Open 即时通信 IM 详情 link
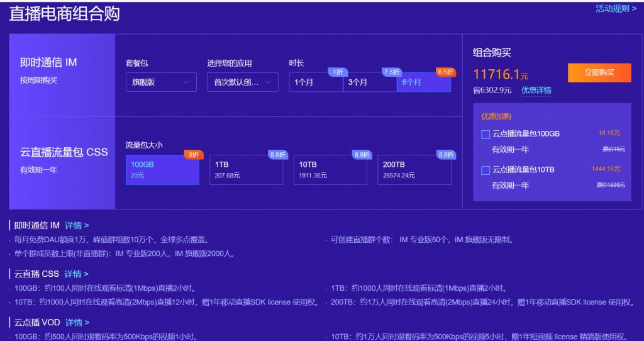 tap(77, 226)
